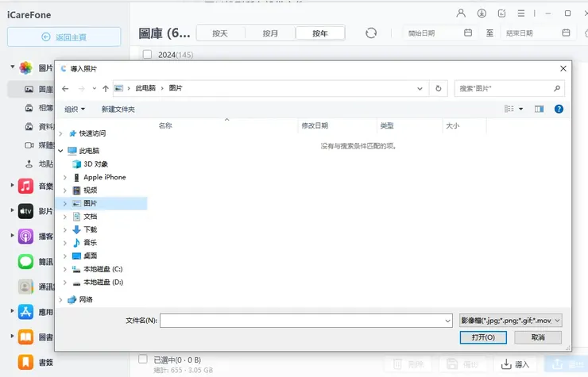Select Desktop folder in the tree
Screen dimensions: 588x377
coord(90,256)
